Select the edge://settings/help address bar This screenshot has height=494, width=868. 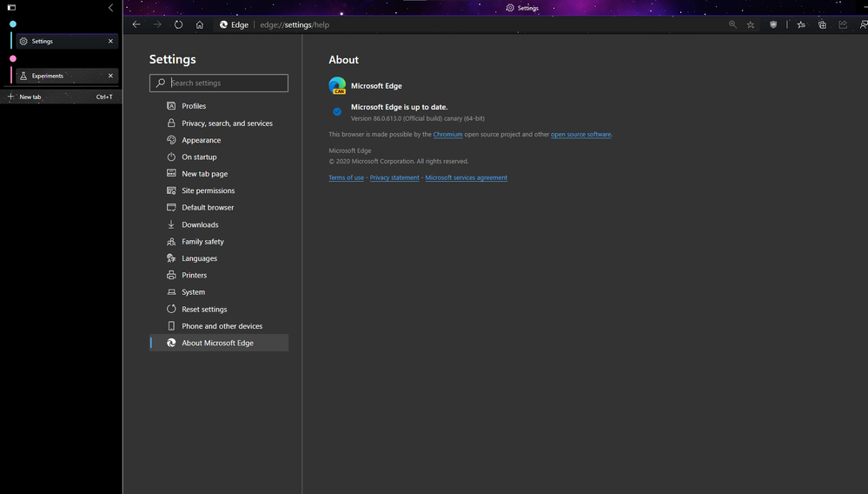point(295,25)
